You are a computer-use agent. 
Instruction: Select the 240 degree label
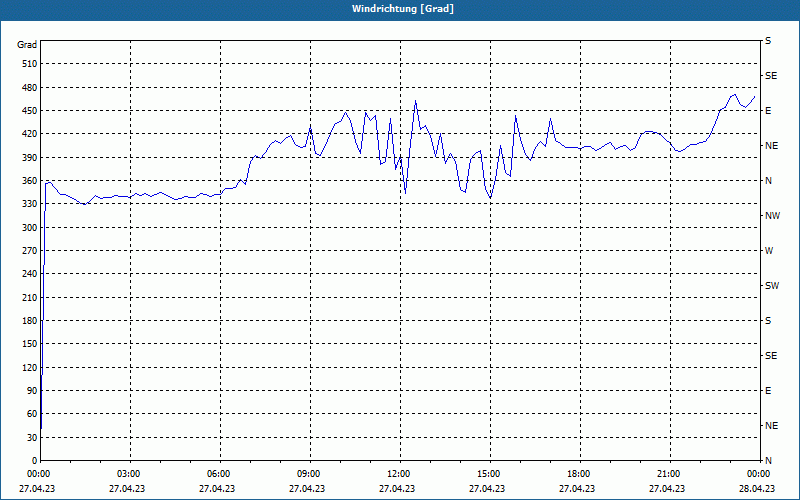tap(30, 274)
